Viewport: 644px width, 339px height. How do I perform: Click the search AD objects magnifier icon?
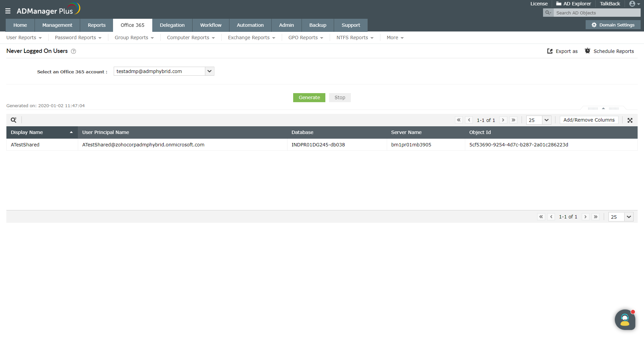click(x=548, y=13)
